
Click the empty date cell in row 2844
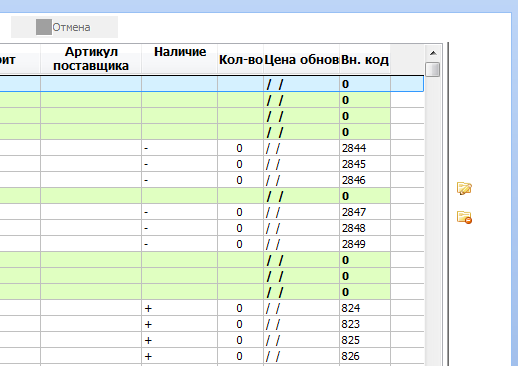[302, 148]
